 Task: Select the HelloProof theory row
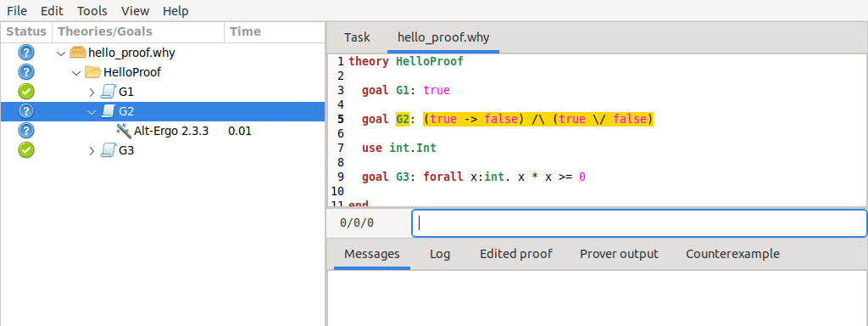(x=162, y=73)
